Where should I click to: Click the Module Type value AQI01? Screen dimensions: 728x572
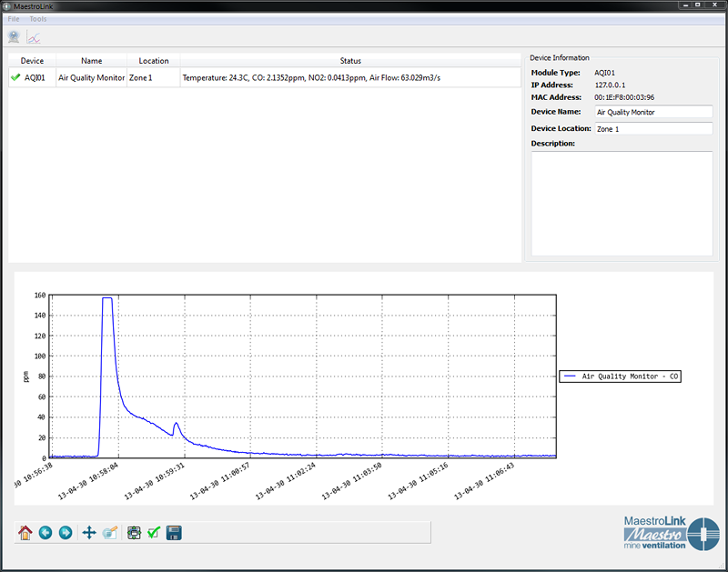604,73
